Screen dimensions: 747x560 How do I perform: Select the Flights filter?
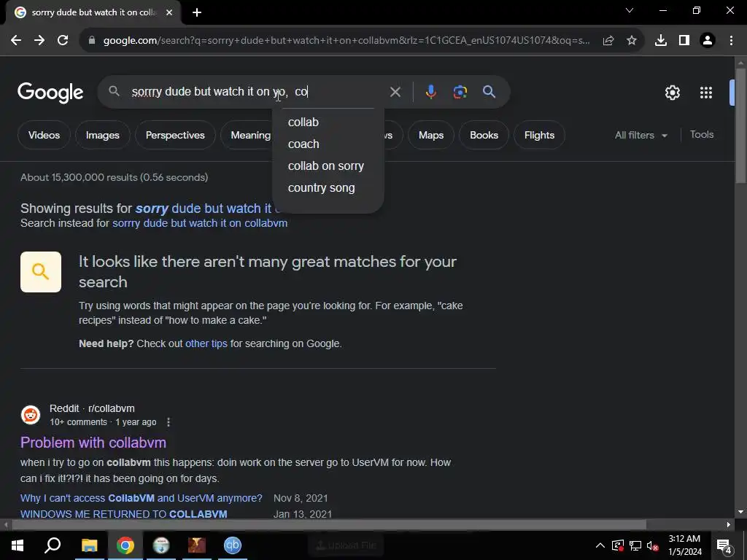coord(539,135)
